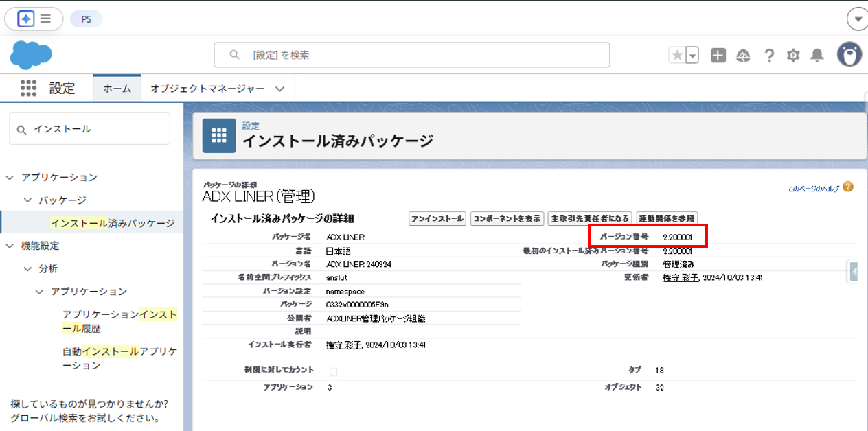Screen dimensions: 868x431
Task: Expand the オブジェクトマネージャー tab dropdown
Action: coord(279,89)
